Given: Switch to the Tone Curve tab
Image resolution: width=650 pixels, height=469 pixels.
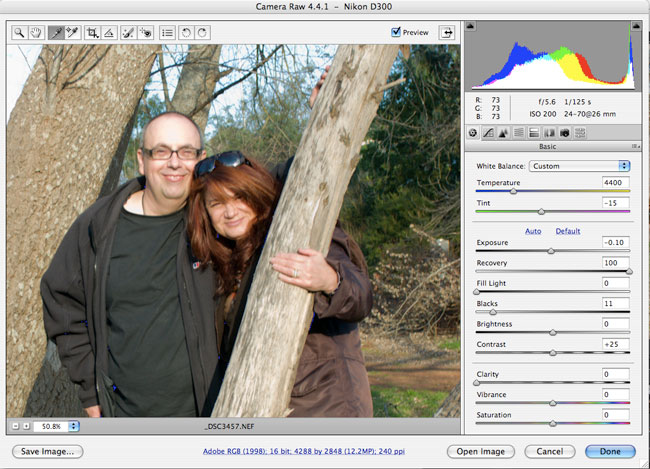Looking at the screenshot, I should pyautogui.click(x=488, y=133).
